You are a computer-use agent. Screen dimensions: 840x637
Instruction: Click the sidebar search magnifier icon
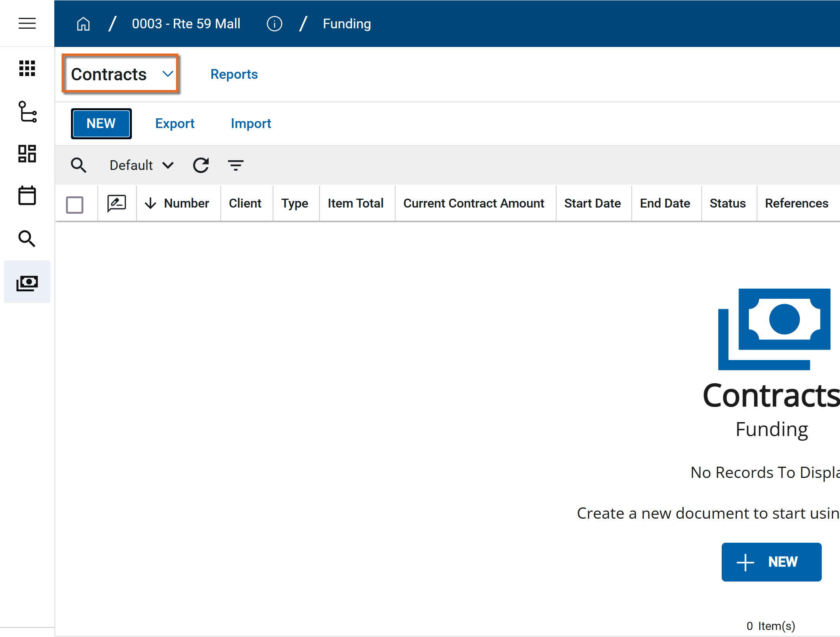27,239
